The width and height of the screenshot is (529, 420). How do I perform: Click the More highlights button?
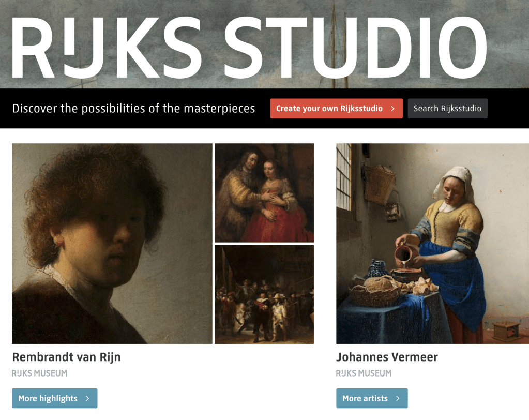tap(55, 398)
